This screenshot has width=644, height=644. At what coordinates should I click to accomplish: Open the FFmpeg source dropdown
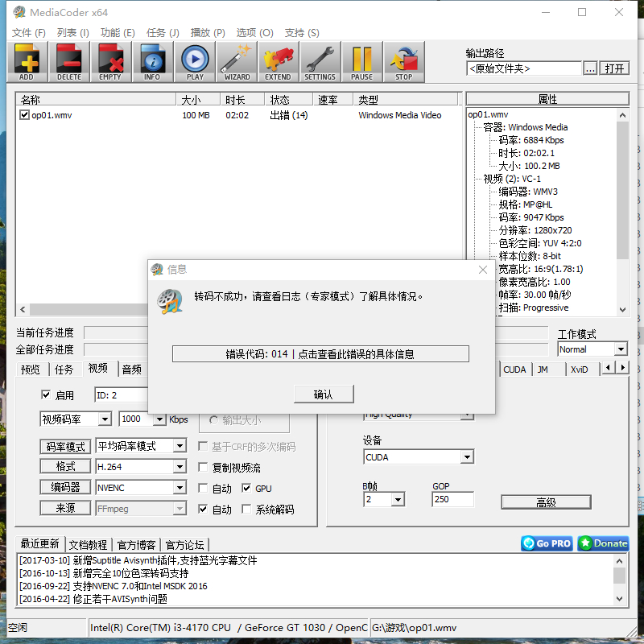[x=180, y=509]
